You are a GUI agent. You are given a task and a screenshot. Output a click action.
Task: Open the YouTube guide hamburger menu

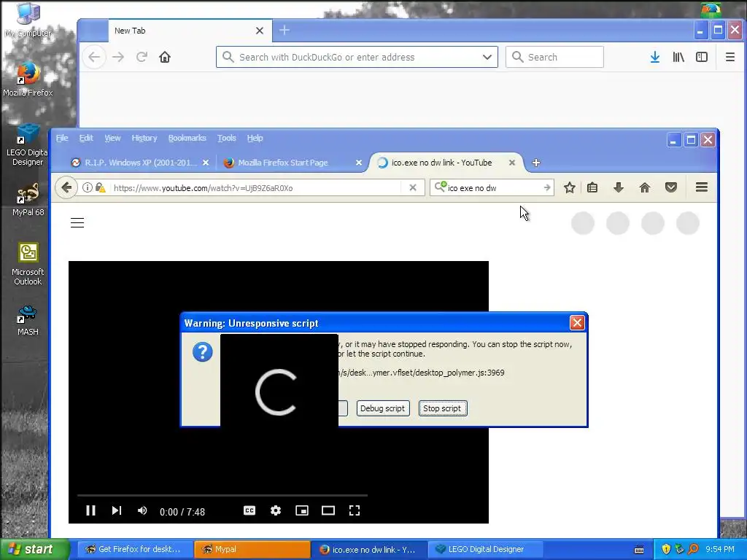click(x=77, y=223)
